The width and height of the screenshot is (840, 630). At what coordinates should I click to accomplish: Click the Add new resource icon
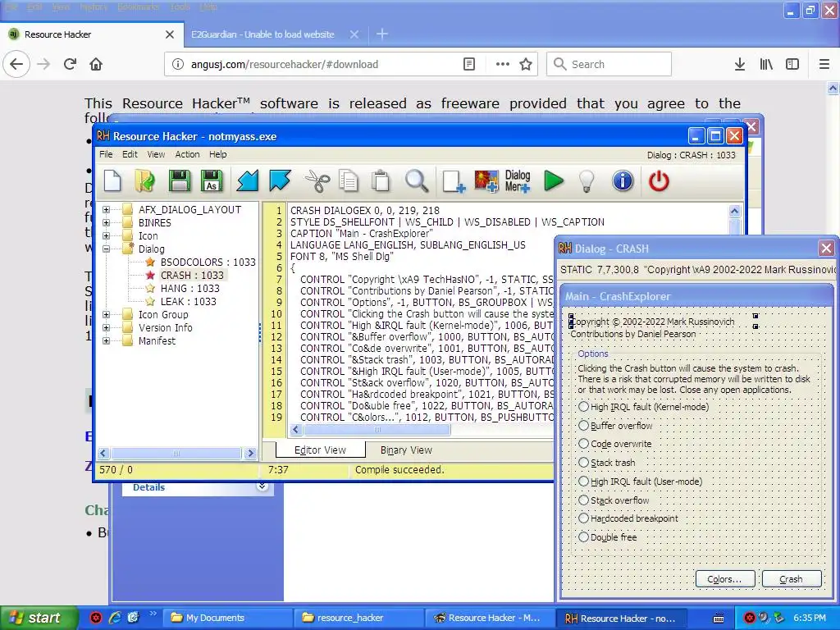[x=453, y=181]
